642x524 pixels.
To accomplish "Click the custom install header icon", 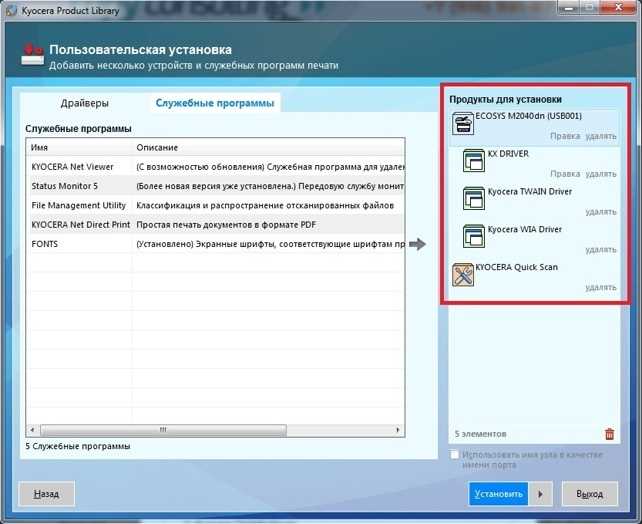I will tap(32, 55).
